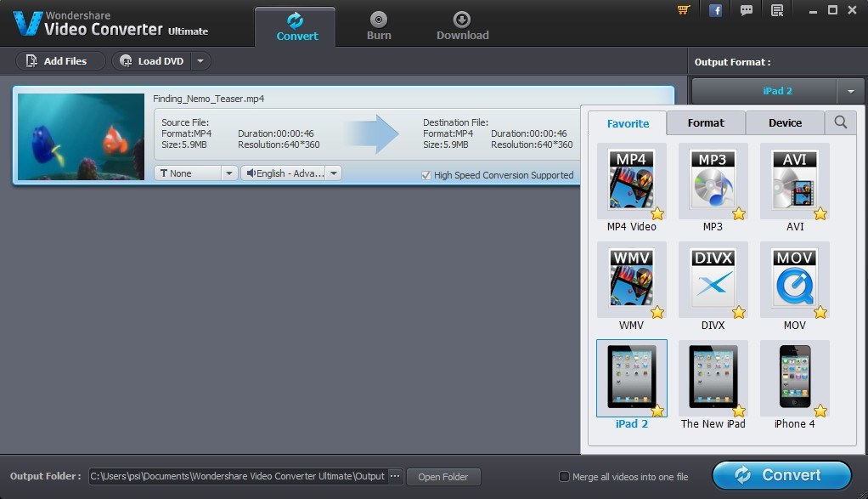The width and height of the screenshot is (868, 499).
Task: Go to the Download section
Action: coord(462,26)
